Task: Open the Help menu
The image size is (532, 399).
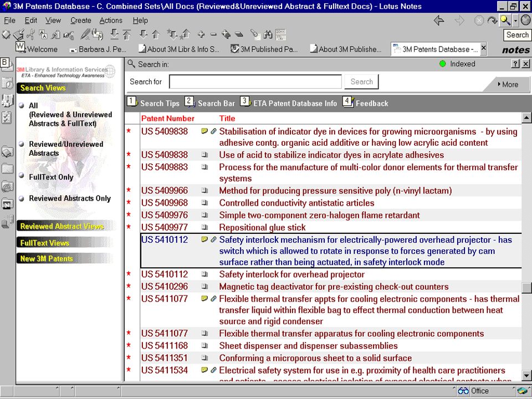Action: (140, 21)
